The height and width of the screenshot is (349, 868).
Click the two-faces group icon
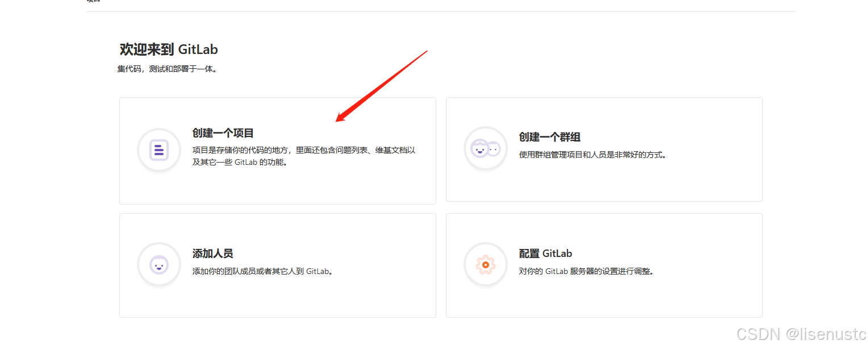point(486,149)
